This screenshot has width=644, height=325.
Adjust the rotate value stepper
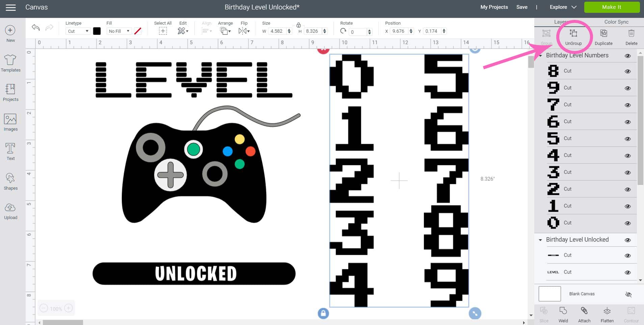pyautogui.click(x=370, y=32)
